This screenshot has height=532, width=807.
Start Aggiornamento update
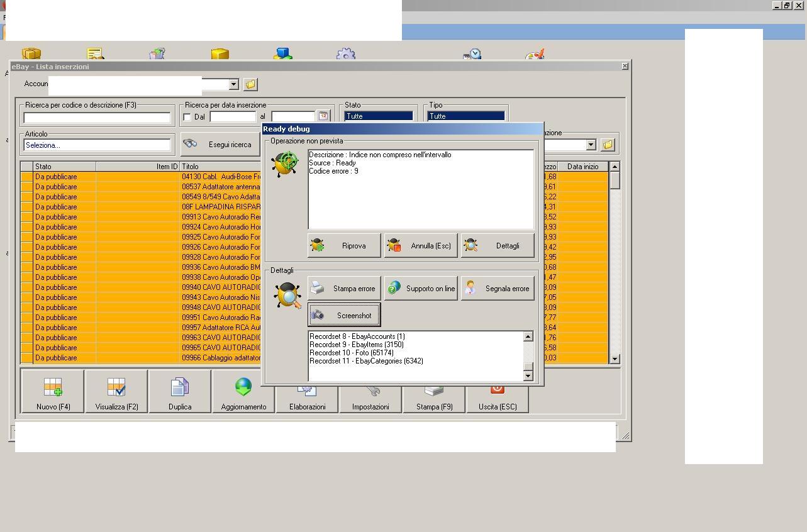(243, 391)
